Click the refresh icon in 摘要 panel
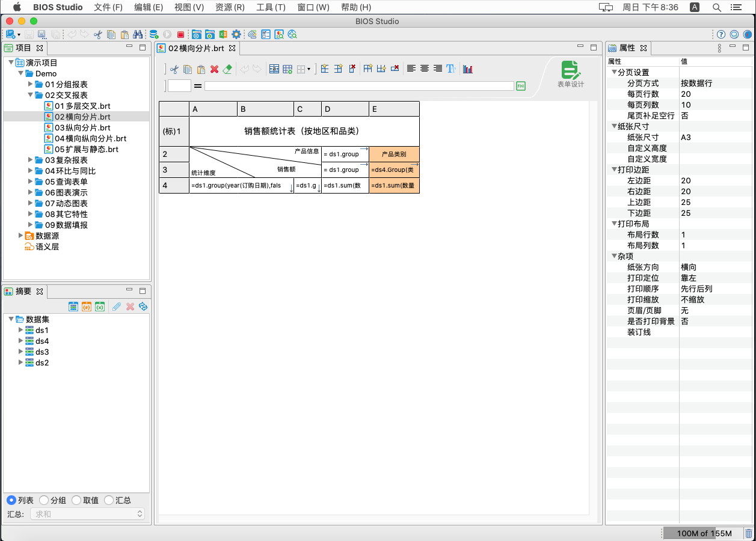Screen dimensions: 756x541 click(143, 307)
